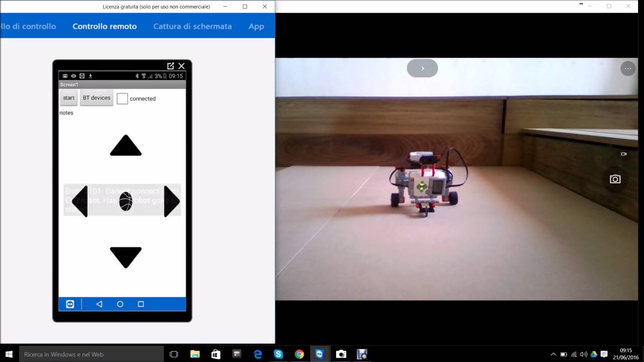Click the battery tray icon

click(563, 354)
